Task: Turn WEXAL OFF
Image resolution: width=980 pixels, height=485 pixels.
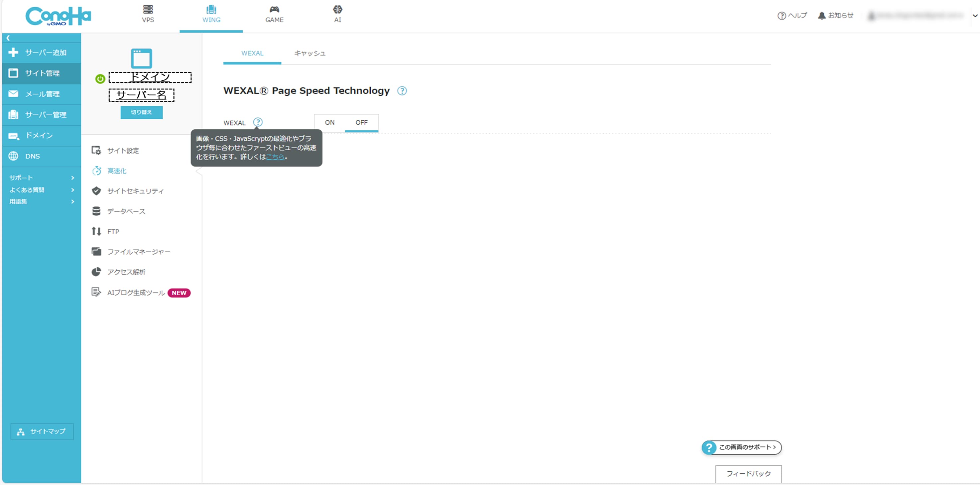Action: pyautogui.click(x=361, y=122)
